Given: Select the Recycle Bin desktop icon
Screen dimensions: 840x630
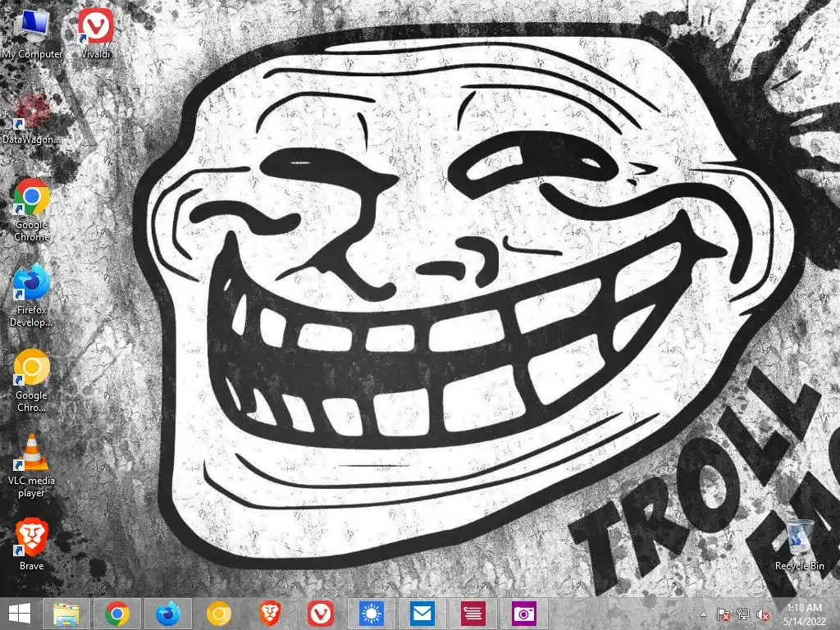Looking at the screenshot, I should tap(799, 545).
